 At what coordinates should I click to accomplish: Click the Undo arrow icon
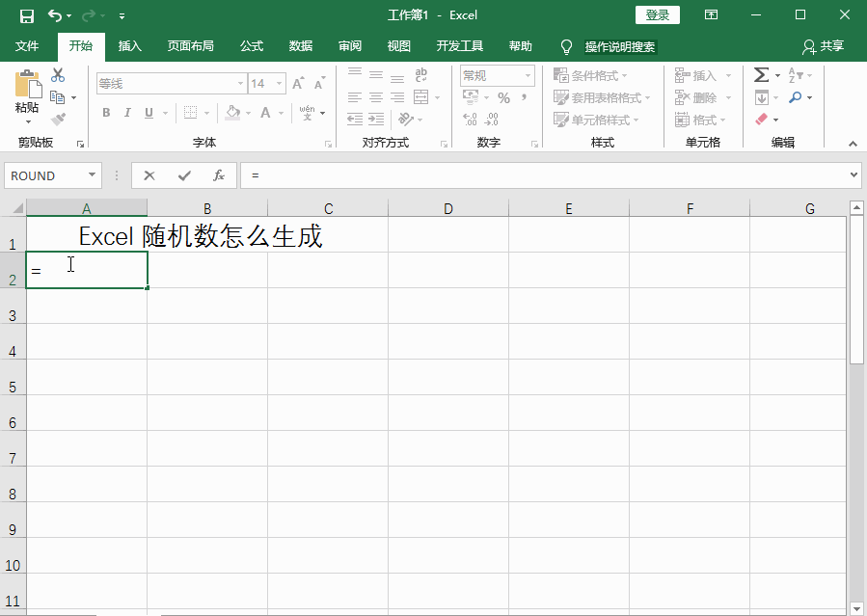point(54,15)
